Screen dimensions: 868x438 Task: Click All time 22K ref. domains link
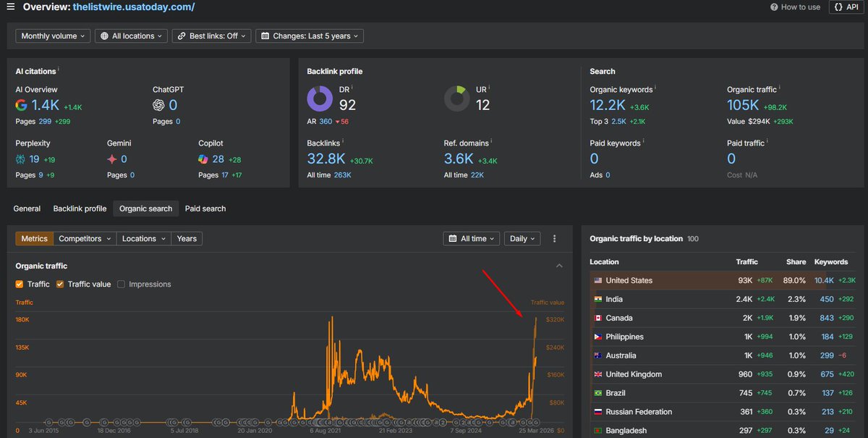tap(477, 175)
